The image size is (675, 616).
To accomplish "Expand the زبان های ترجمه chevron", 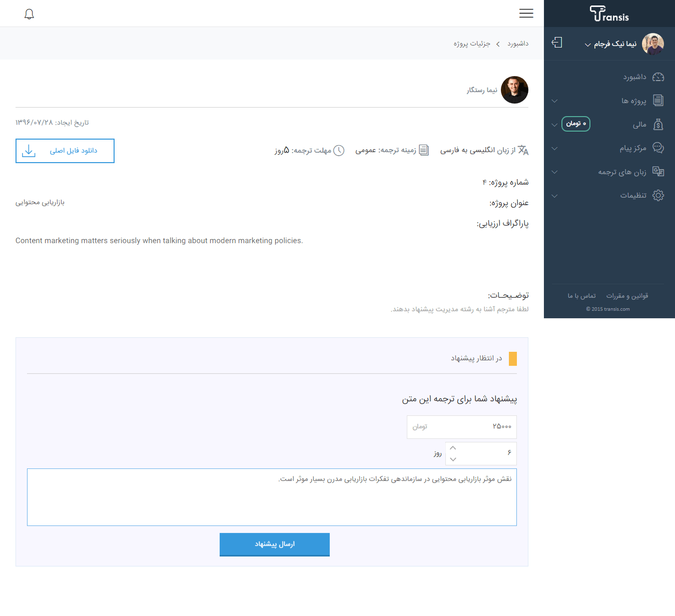I will click(554, 172).
